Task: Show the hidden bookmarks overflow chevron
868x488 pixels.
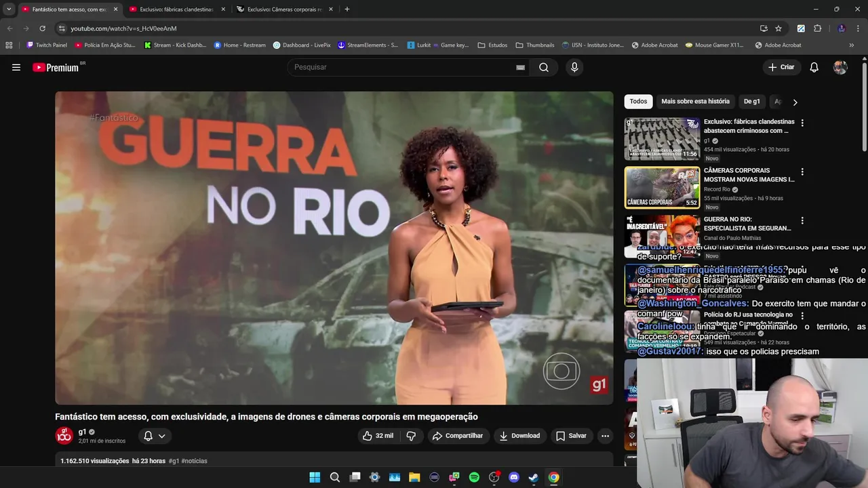Action: click(x=852, y=45)
